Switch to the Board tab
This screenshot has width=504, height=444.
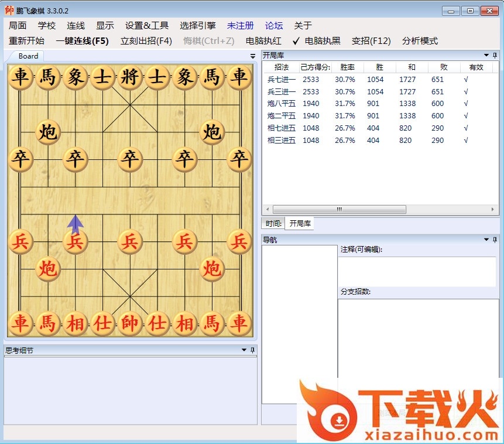[28, 56]
